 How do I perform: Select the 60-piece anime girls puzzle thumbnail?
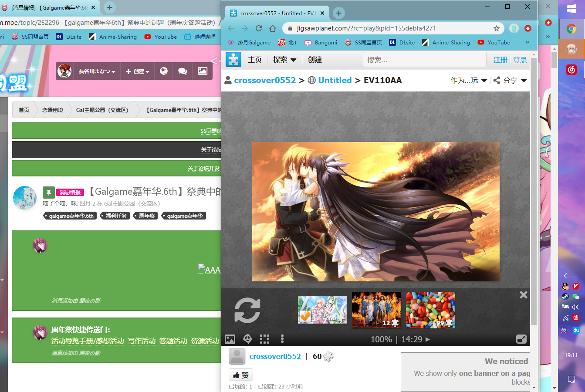322,310
